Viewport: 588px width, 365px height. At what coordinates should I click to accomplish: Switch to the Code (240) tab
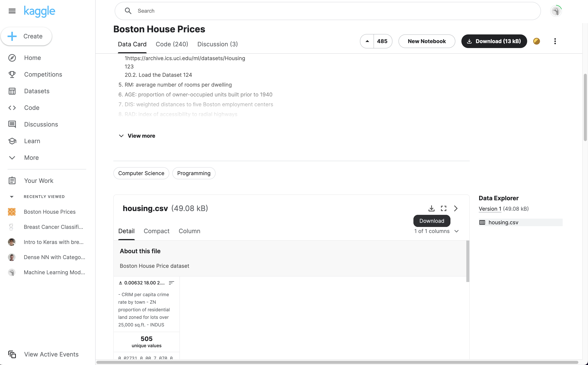172,44
